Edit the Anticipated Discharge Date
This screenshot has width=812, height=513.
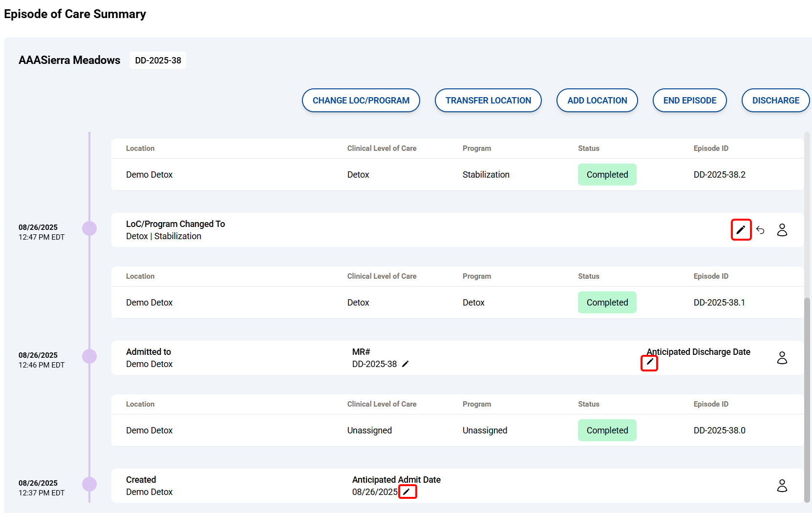[x=649, y=363]
